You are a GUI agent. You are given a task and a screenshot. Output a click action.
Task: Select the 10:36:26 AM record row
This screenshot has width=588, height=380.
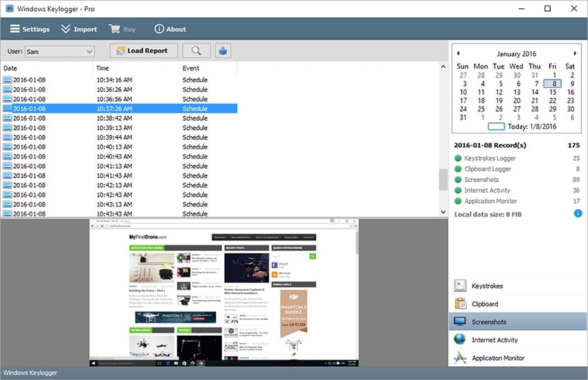(x=119, y=90)
